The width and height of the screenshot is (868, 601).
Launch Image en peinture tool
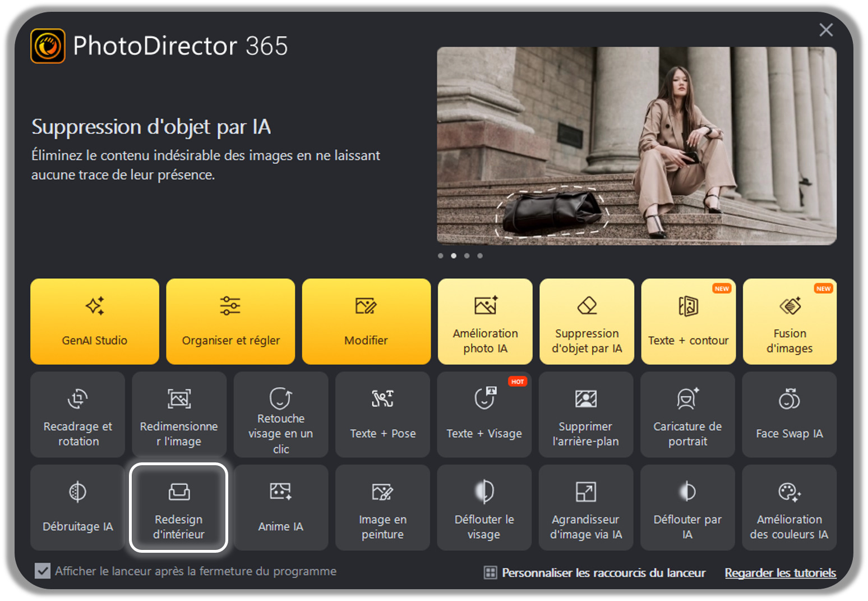(382, 508)
